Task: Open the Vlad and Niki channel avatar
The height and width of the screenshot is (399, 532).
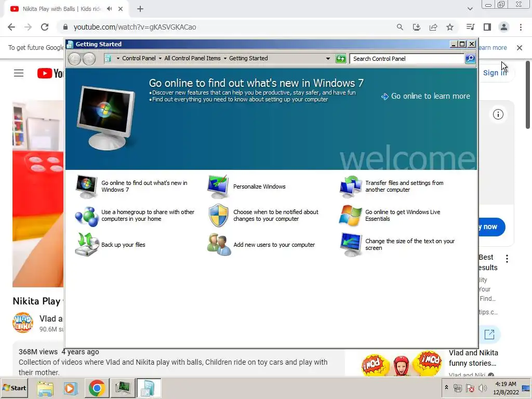Action: (23, 323)
